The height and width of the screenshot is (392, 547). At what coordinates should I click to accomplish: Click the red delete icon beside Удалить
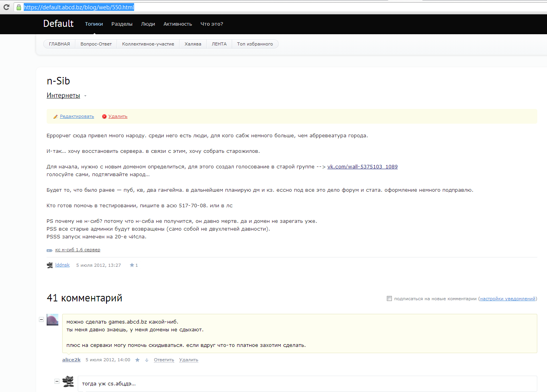click(x=104, y=117)
